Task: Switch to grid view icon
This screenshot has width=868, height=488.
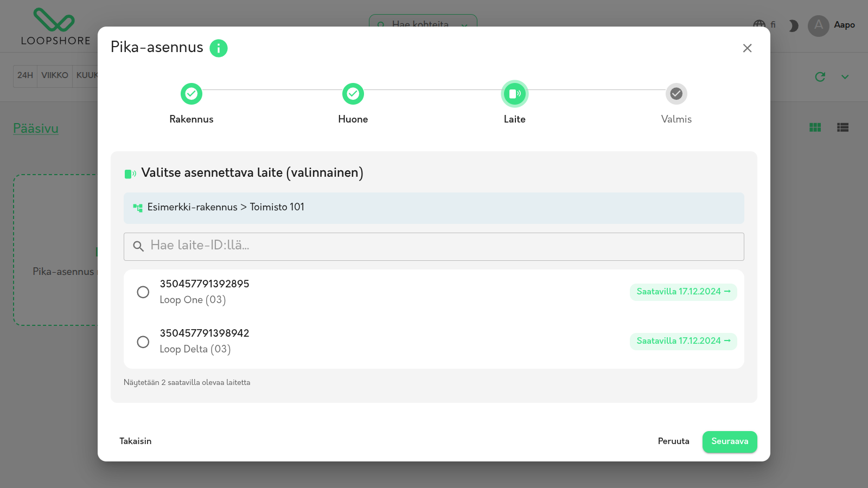Action: 815,127
